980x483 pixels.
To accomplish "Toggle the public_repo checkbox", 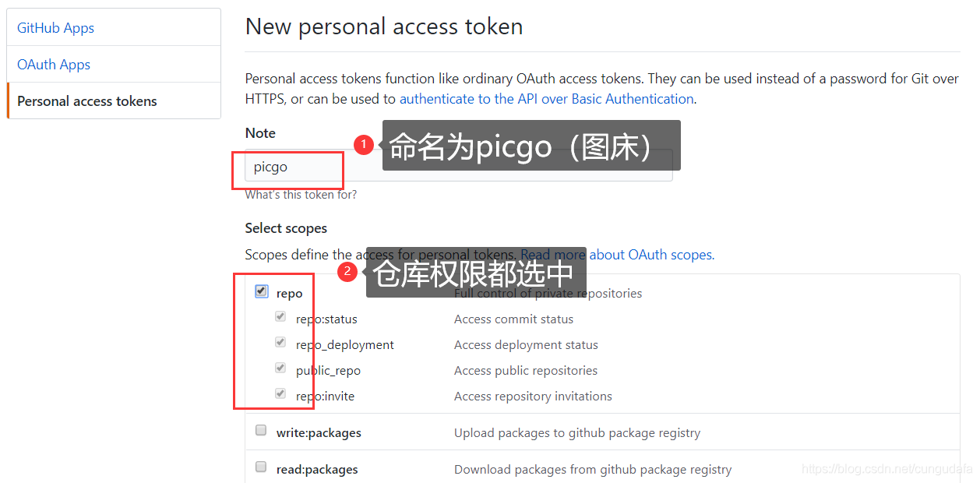I will pyautogui.click(x=280, y=368).
